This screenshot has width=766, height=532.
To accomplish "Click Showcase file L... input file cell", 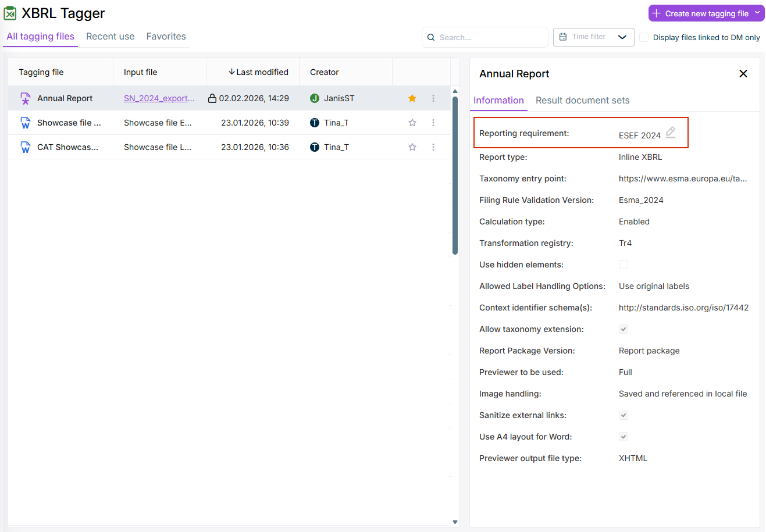I will (158, 147).
